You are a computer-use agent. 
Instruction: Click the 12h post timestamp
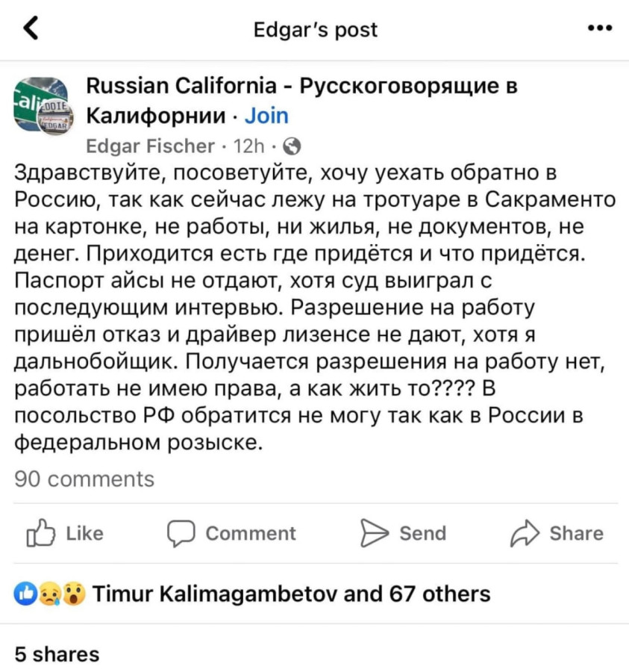(x=248, y=146)
